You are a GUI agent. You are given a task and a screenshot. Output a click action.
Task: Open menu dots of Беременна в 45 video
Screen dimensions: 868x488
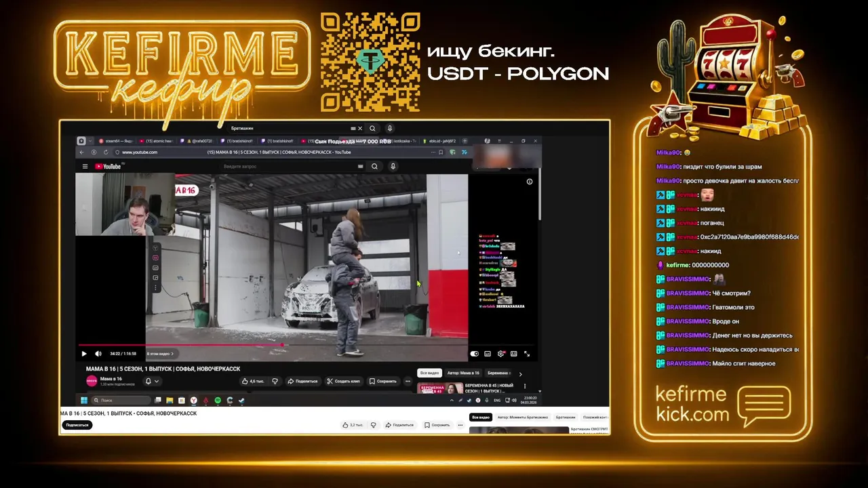[x=524, y=386]
